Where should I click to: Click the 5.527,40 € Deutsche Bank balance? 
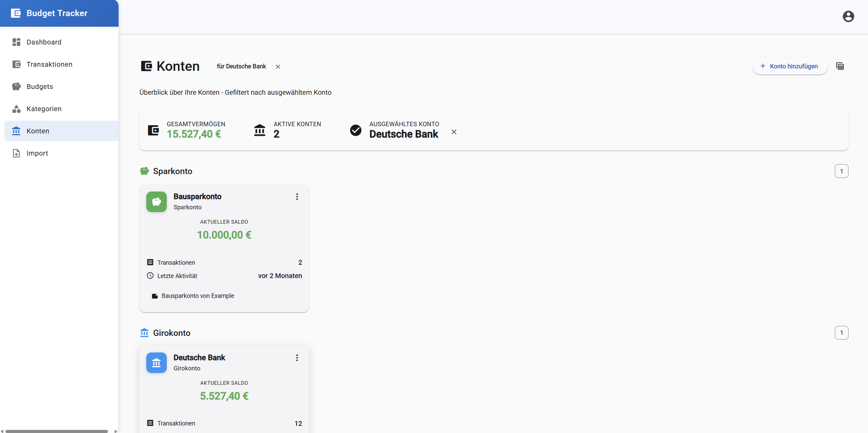tap(224, 396)
